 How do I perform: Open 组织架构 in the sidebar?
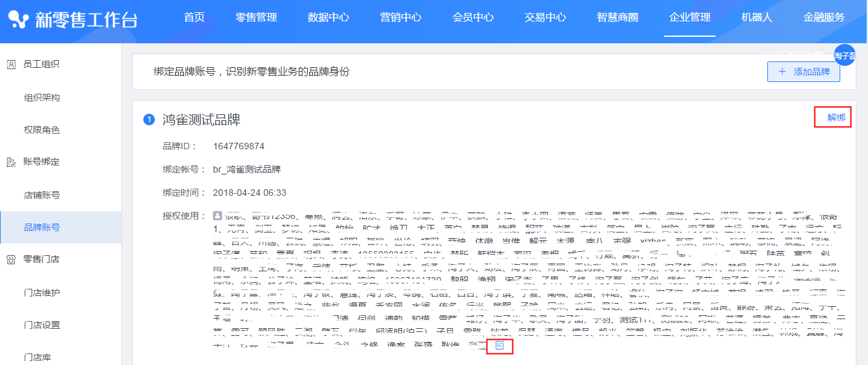pyautogui.click(x=42, y=98)
